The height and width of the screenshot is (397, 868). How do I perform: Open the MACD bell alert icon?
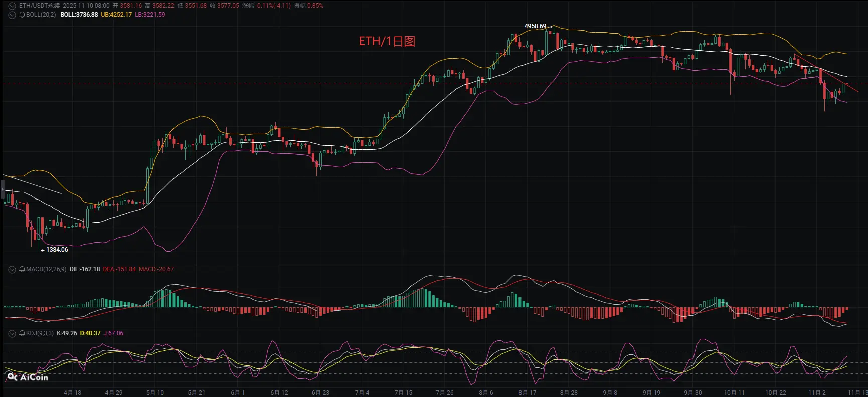tap(22, 269)
